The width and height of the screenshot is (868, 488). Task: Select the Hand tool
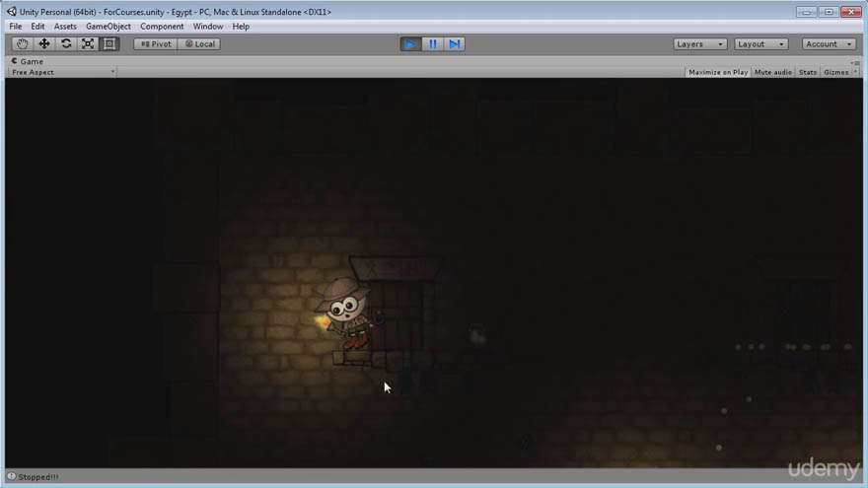(x=22, y=43)
